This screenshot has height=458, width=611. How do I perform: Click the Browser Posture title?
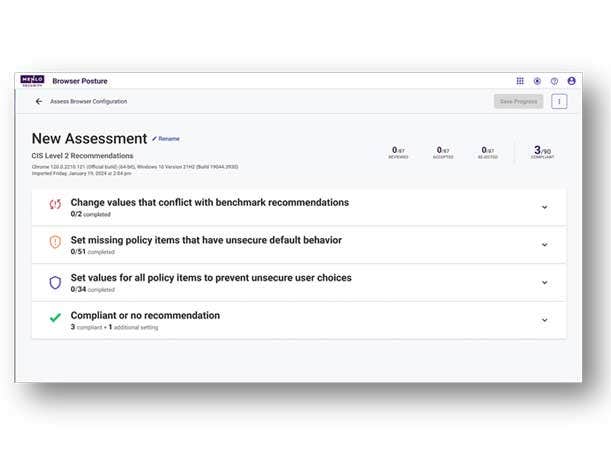click(x=80, y=81)
